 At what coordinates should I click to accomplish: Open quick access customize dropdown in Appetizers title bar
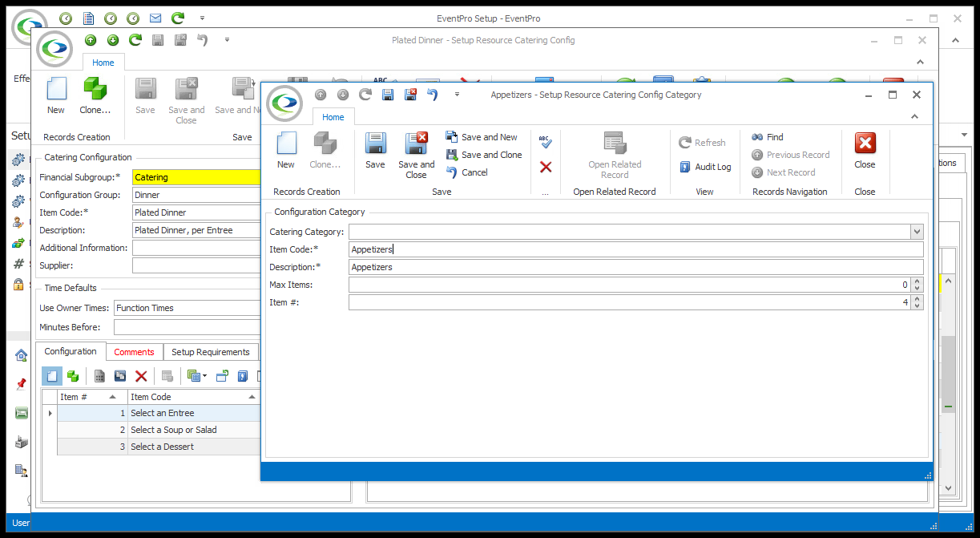457,95
